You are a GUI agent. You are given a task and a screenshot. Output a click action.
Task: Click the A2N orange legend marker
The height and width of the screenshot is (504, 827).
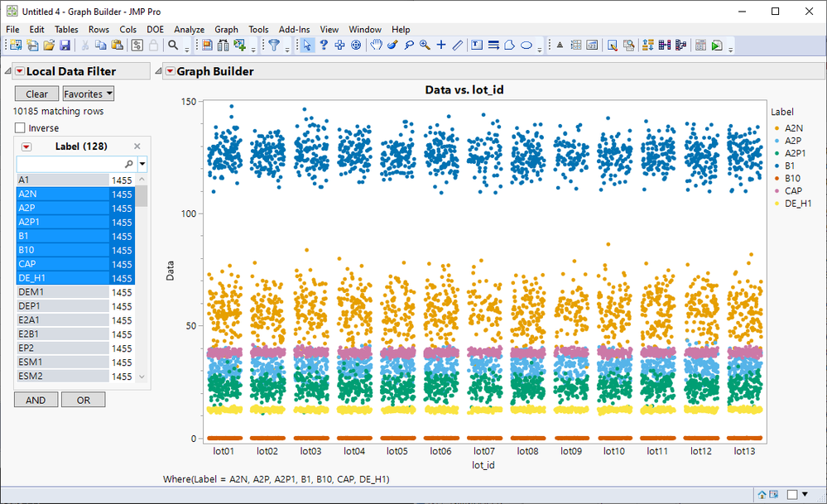[x=775, y=128]
